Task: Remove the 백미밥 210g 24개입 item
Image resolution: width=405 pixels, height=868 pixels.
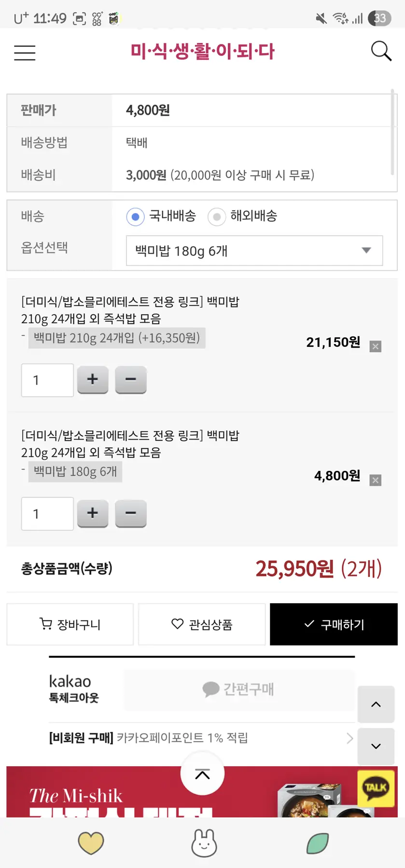Action: coord(376,346)
